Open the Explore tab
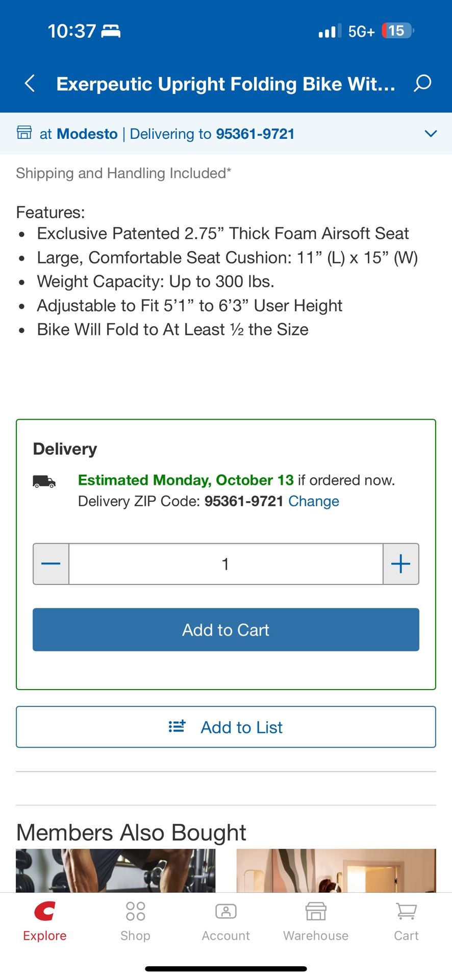The height and width of the screenshot is (980, 452). tap(45, 921)
